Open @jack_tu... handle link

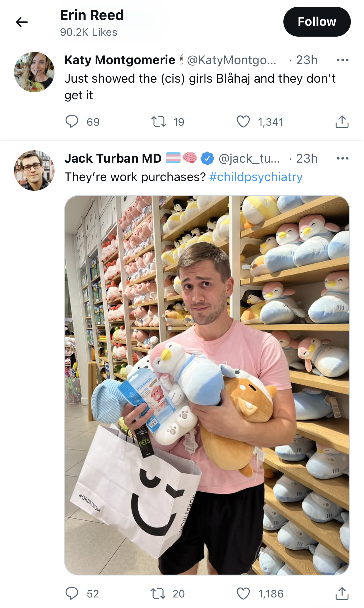[249, 159]
